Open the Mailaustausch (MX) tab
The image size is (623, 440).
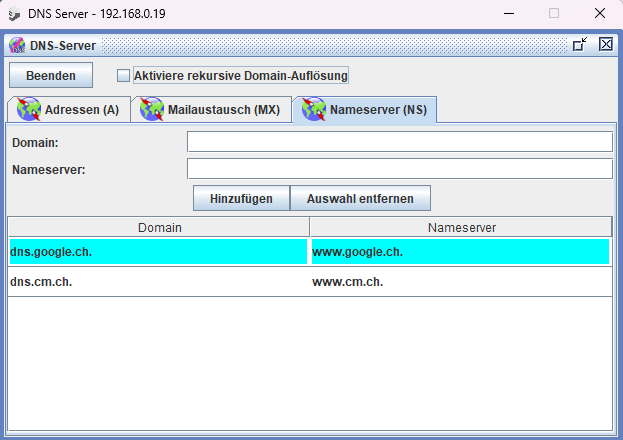211,109
